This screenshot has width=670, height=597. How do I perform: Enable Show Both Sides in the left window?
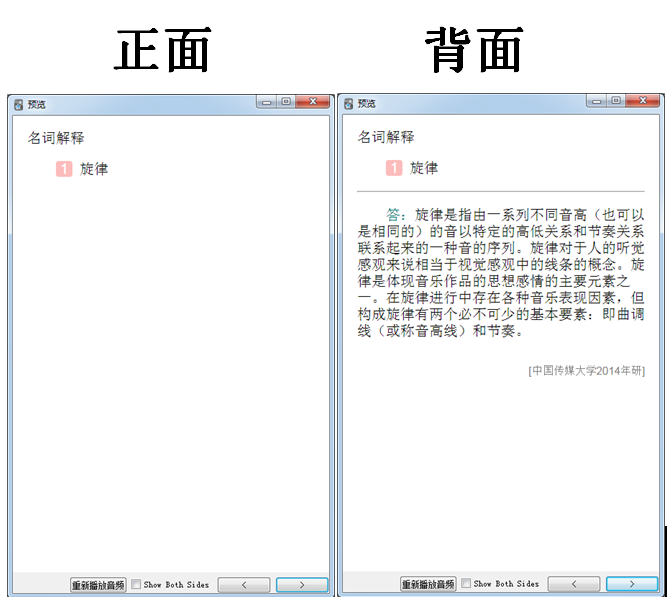pos(136,584)
